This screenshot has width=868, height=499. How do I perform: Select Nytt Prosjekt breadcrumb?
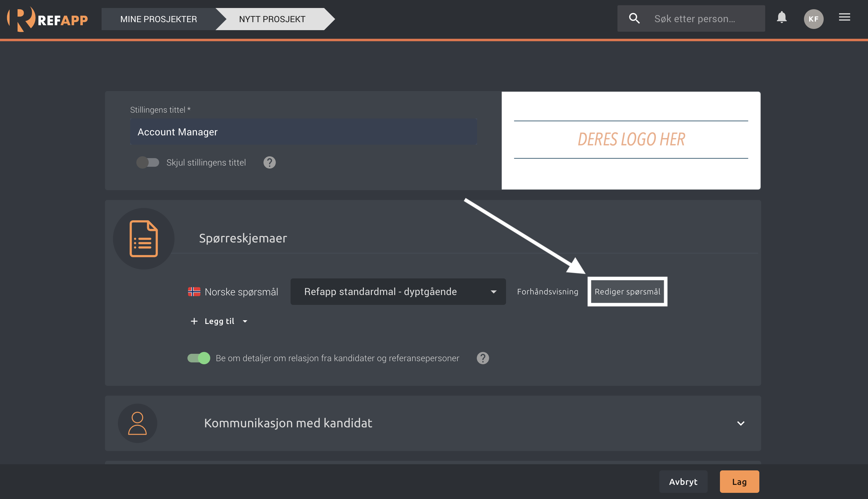pos(272,19)
